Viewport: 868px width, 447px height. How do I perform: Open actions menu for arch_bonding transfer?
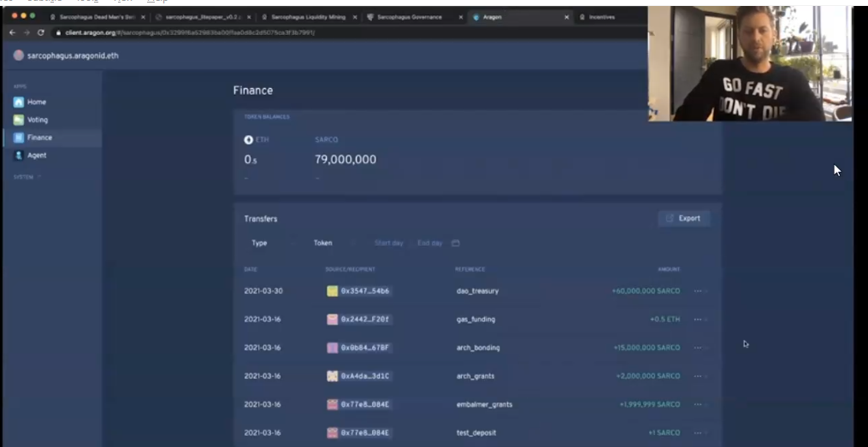[x=698, y=348]
